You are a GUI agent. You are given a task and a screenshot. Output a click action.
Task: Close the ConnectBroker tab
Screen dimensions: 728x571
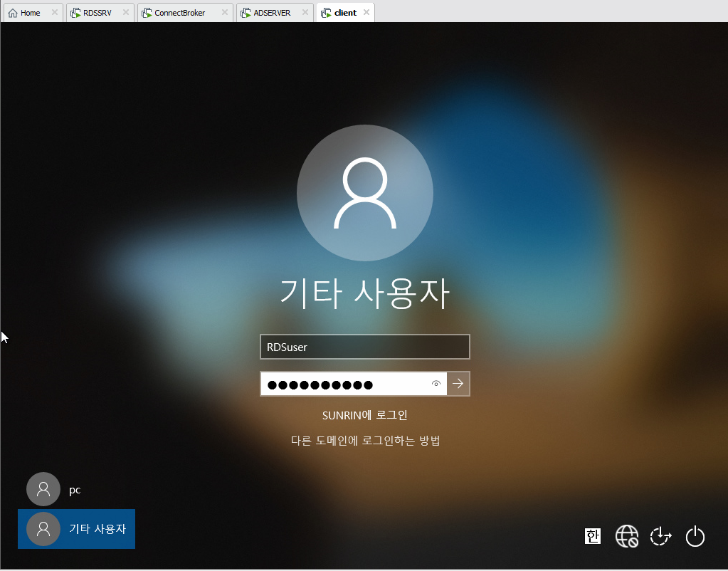[x=225, y=13]
